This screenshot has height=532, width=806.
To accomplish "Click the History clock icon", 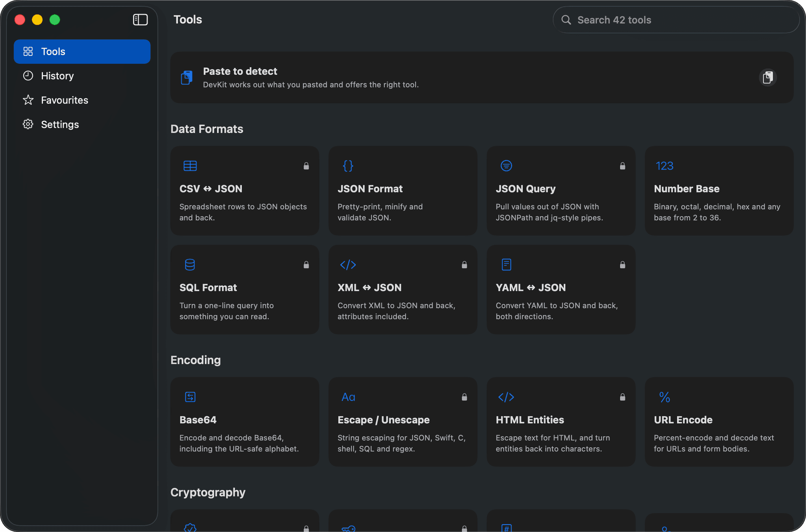I will 28,76.
